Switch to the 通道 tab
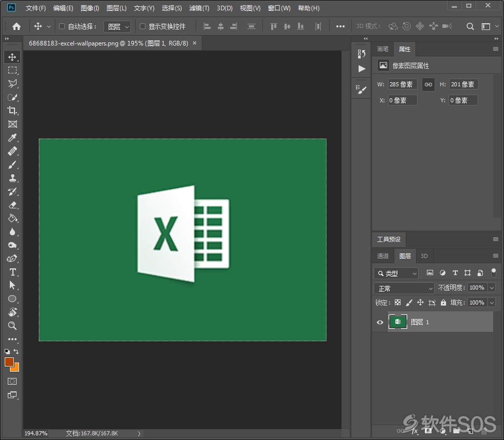This screenshot has width=504, height=440. point(383,256)
